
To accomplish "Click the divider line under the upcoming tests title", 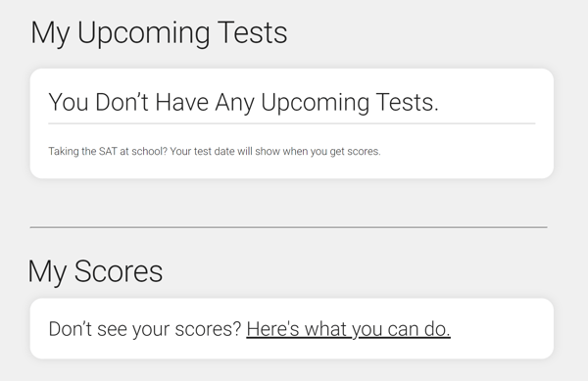I will tap(292, 123).
